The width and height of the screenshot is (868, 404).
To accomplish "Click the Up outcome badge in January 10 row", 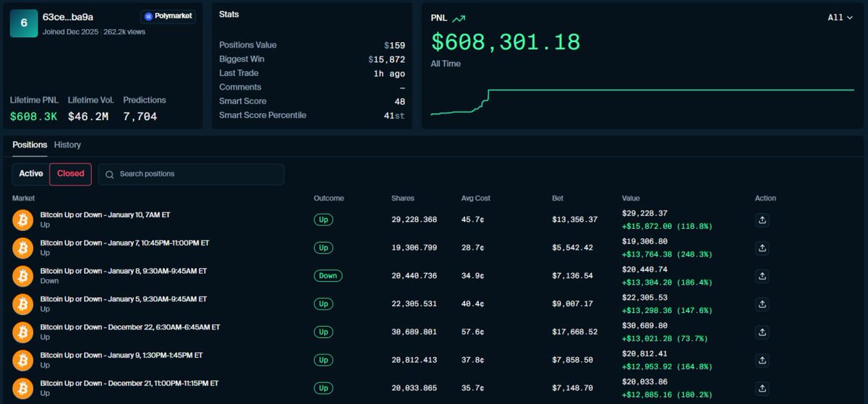I will point(323,220).
